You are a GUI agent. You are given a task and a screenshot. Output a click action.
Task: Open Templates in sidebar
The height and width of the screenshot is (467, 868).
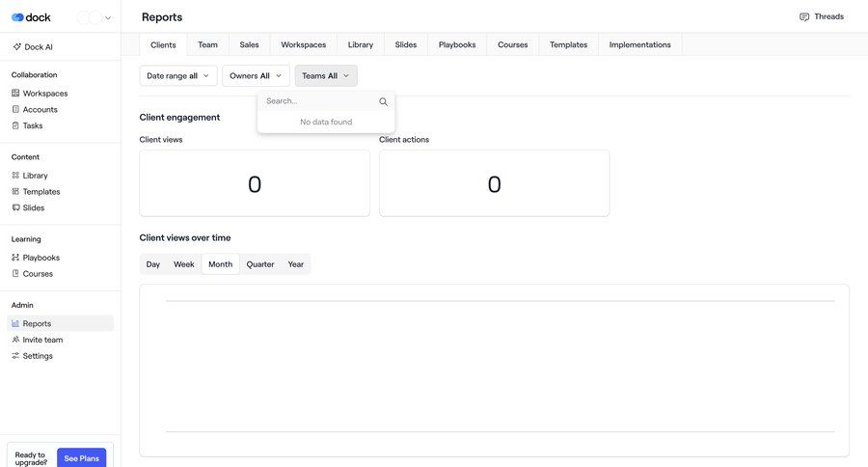(61, 191)
